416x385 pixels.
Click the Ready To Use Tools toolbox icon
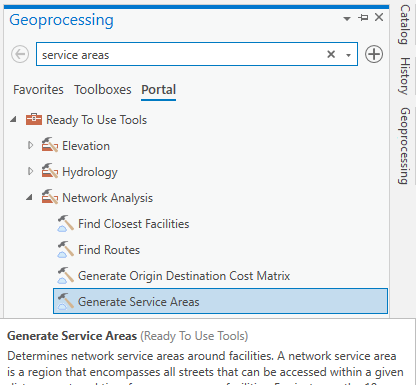pyautogui.click(x=34, y=119)
